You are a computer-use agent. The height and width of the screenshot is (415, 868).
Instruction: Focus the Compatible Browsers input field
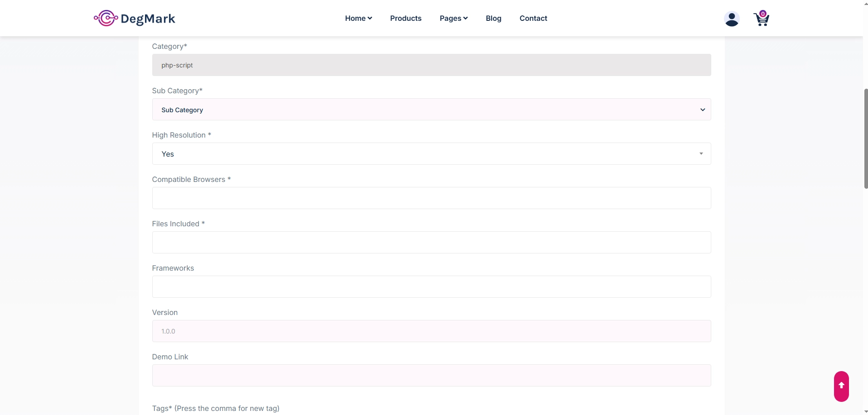(x=431, y=198)
